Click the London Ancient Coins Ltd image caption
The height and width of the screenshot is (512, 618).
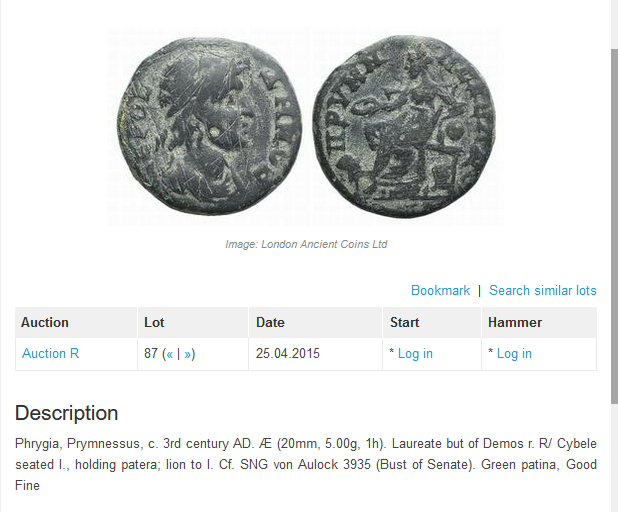(306, 244)
